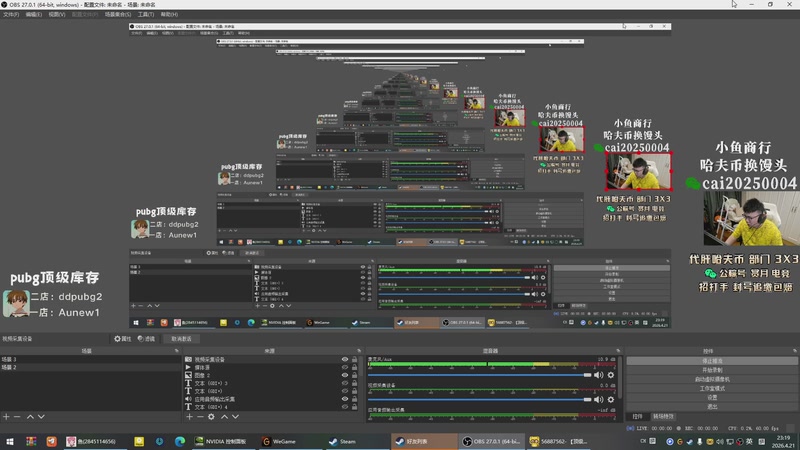Open the 帮助(H) menu
The height and width of the screenshot is (450, 800).
(x=169, y=14)
